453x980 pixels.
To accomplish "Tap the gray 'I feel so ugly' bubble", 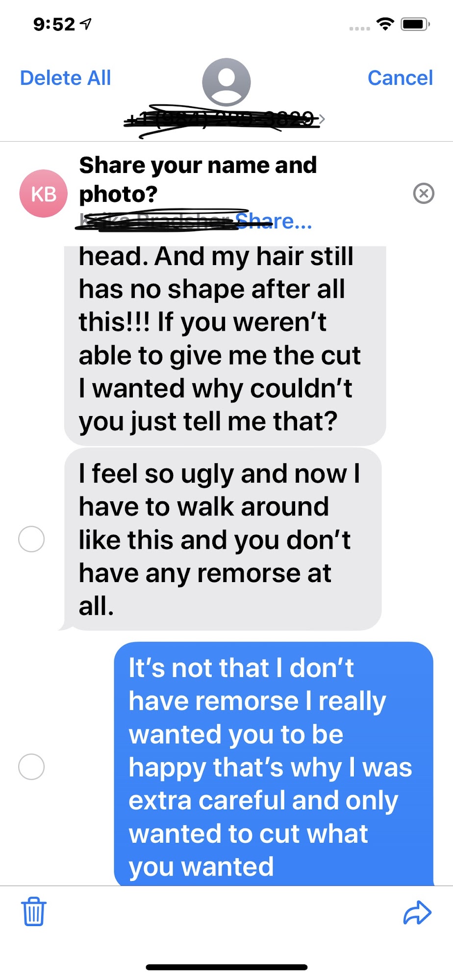I will pyautogui.click(x=222, y=539).
